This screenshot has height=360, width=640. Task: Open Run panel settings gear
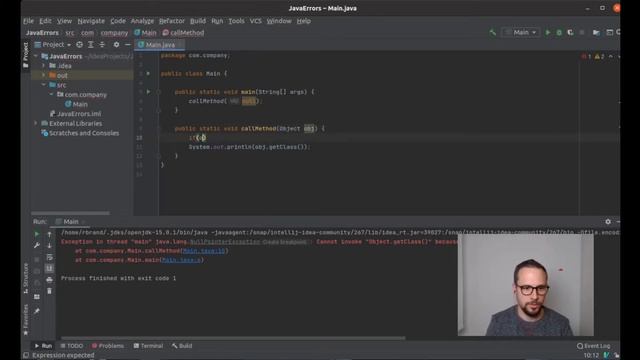[x=608, y=222]
